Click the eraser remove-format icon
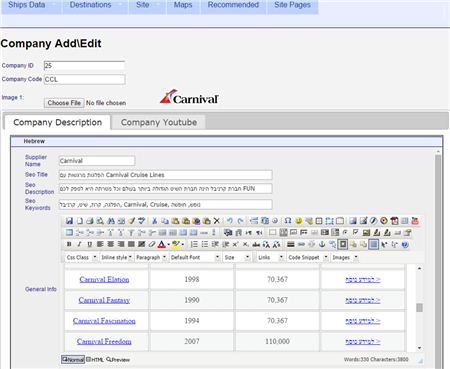 pos(152,244)
